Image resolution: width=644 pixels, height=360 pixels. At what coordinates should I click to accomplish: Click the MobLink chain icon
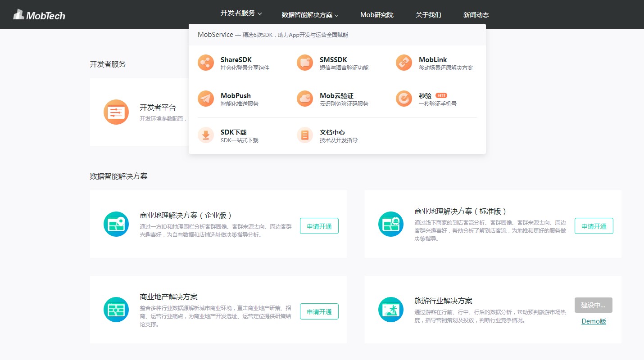[x=404, y=63]
